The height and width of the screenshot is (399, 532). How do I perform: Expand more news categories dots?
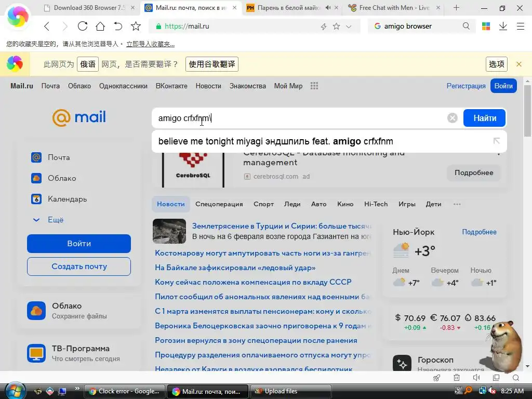[457, 204]
